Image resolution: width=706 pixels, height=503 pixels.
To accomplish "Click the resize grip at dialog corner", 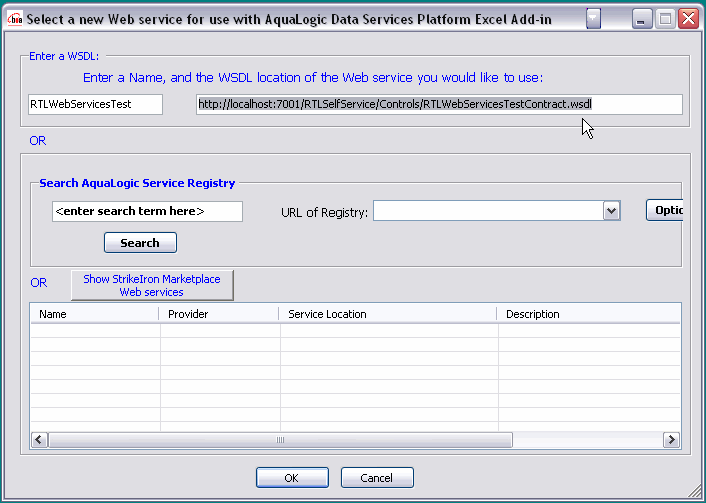I will point(694,491).
